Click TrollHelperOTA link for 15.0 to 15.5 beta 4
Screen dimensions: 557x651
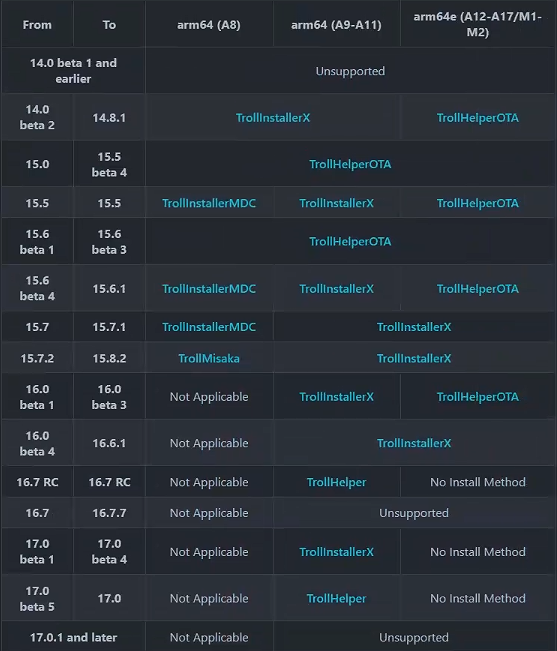coord(350,164)
